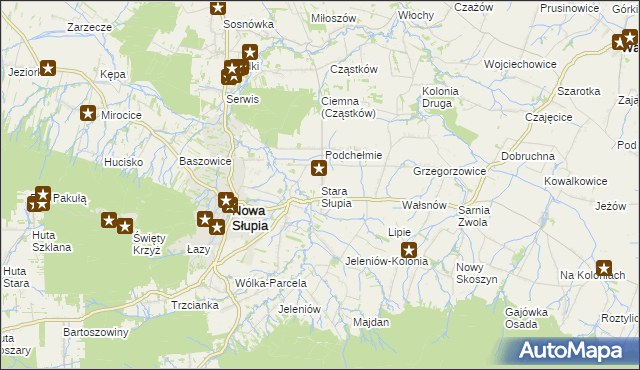Viewport: 640px width, 370px height.
Task: Select the Jeleniów-Kolonia label
Action: pos(387,261)
